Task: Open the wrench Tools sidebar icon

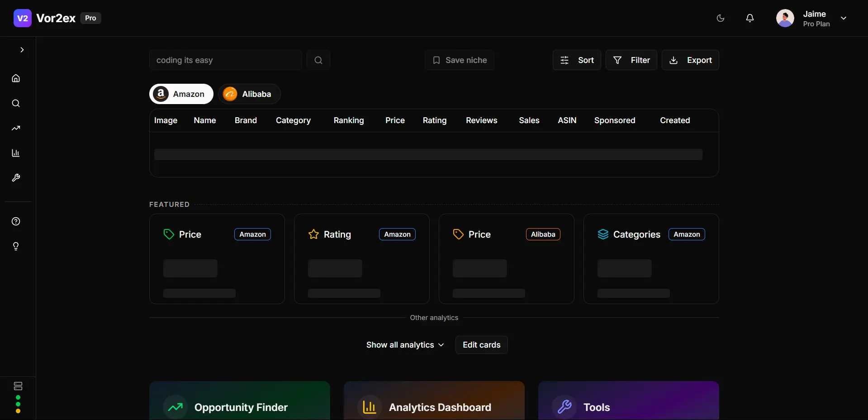Action: pyautogui.click(x=16, y=178)
